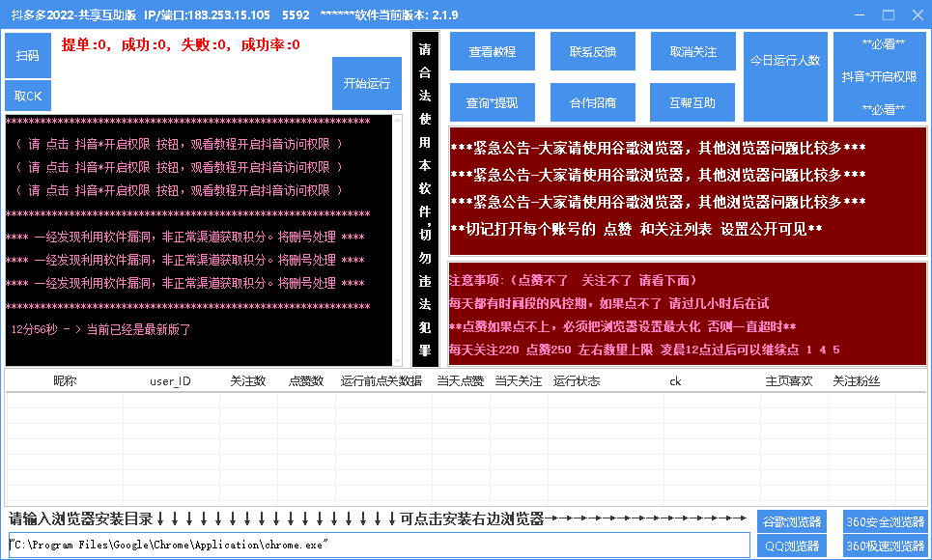Click the 运行状态 column header
932x560 pixels.
pos(577,381)
